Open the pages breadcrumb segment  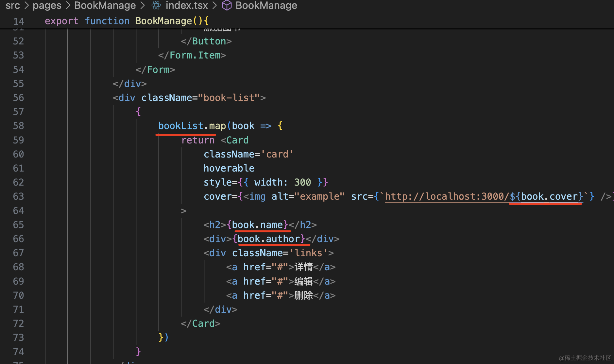click(47, 5)
